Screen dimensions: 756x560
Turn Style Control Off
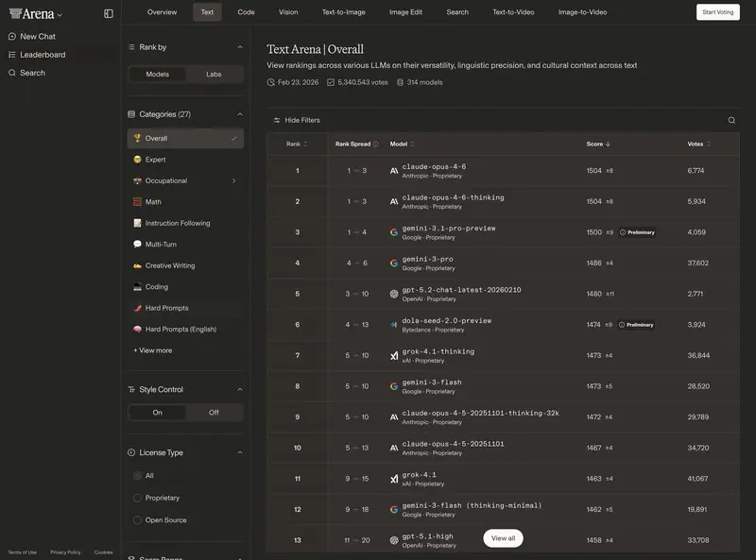pyautogui.click(x=214, y=413)
